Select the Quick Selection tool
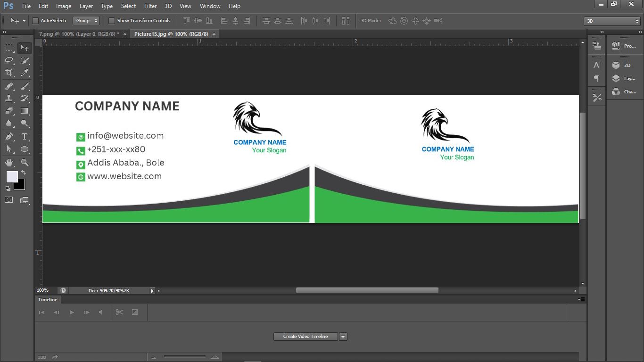The width and height of the screenshot is (644, 362). 25,60
